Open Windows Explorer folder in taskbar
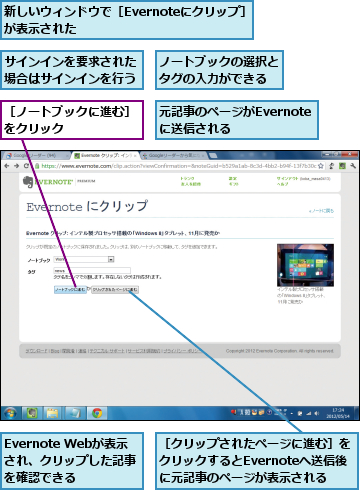Viewport: 360px width, 490px height. point(53,413)
